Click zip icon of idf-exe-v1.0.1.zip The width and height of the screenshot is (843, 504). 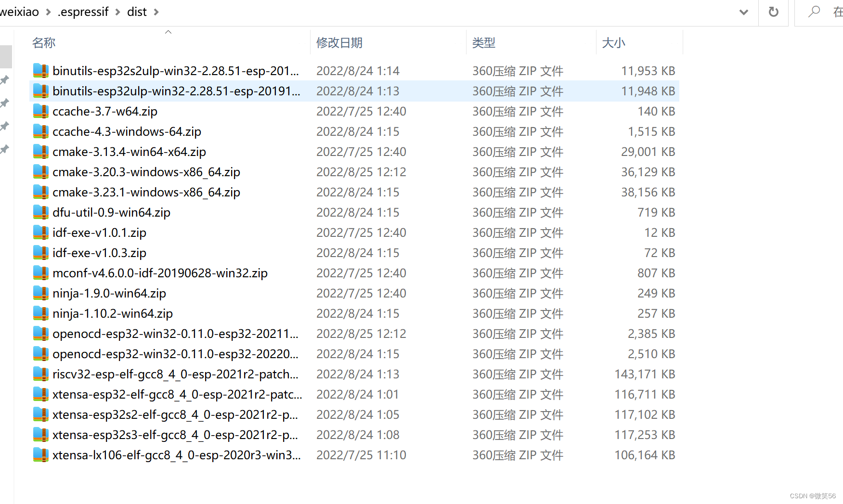pyautogui.click(x=41, y=233)
